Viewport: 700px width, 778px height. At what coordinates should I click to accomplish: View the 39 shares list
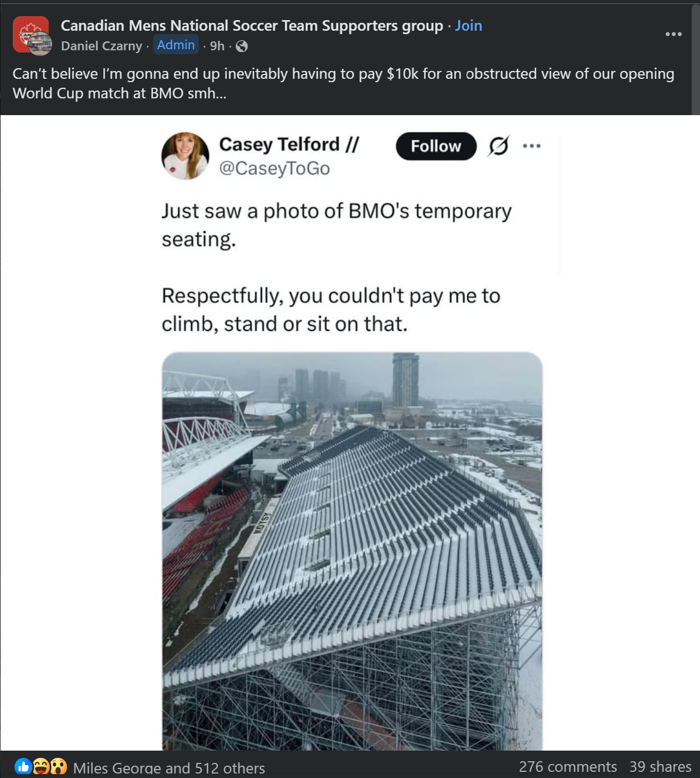[660, 766]
